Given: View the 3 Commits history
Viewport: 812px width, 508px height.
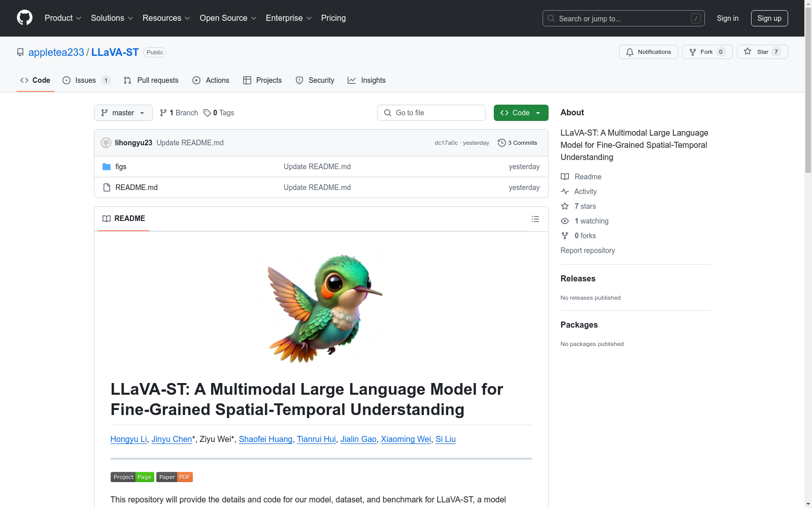Looking at the screenshot, I should coord(518,143).
